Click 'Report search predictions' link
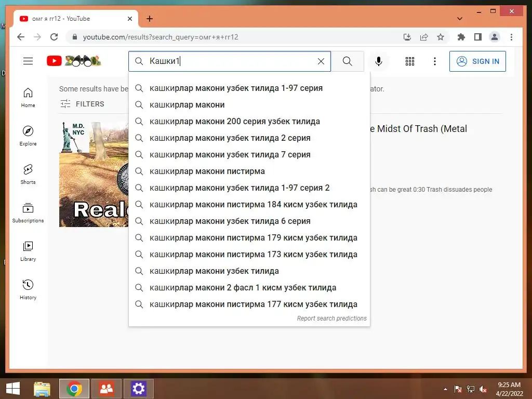Image resolution: width=532 pixels, height=399 pixels. coord(332,318)
